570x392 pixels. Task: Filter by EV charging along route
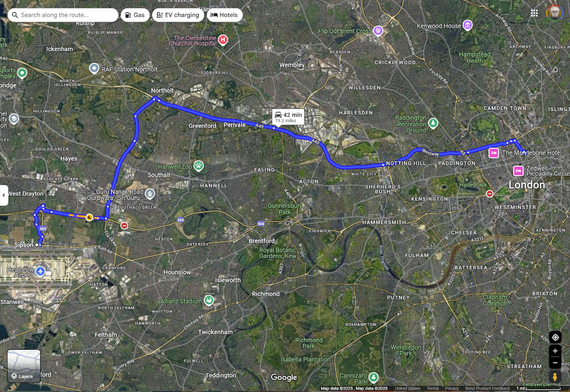(x=178, y=15)
